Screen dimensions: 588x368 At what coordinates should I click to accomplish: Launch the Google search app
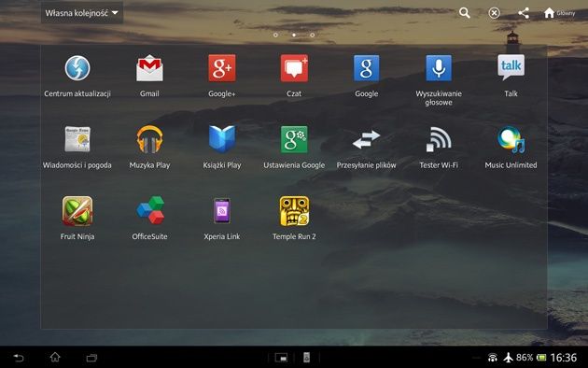[367, 68]
